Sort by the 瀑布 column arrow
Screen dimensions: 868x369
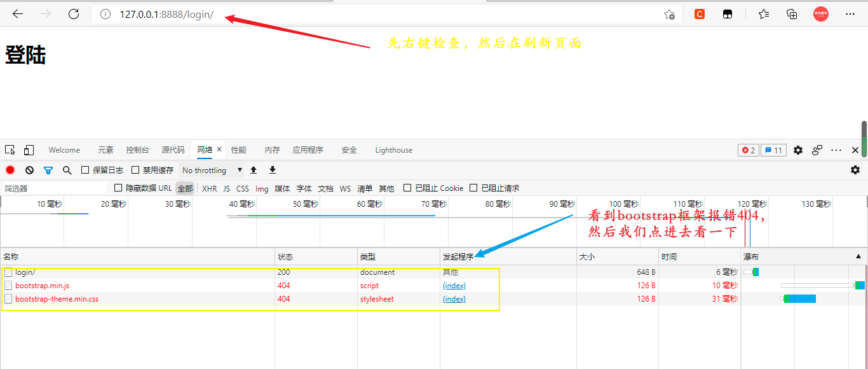click(x=858, y=256)
